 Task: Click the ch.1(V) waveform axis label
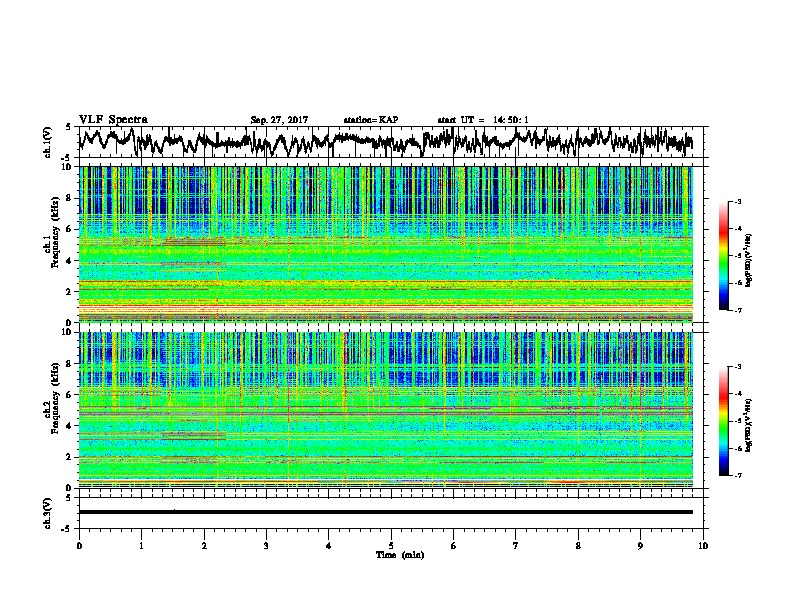(48, 142)
